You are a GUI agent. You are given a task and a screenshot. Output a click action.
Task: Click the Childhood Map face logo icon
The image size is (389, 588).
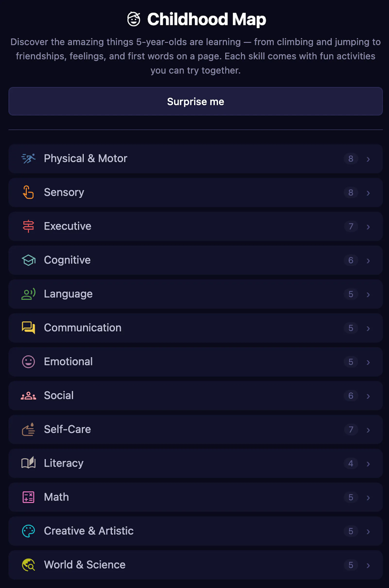coord(134,19)
